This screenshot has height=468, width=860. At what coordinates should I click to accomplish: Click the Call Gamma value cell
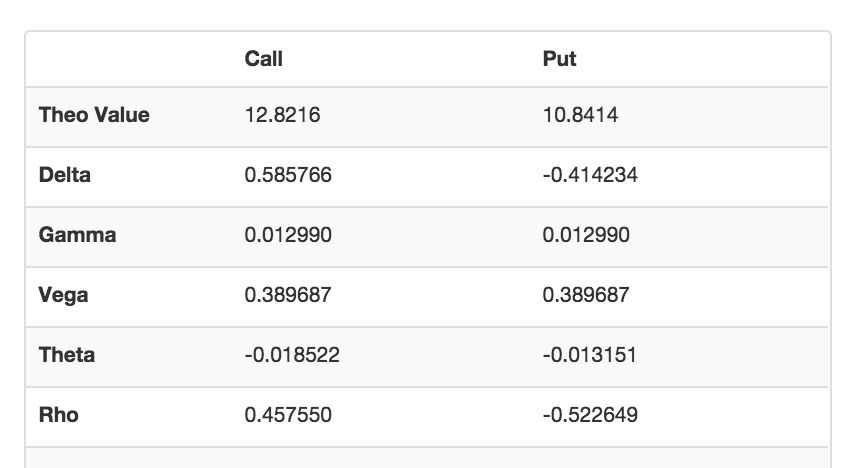click(x=288, y=235)
